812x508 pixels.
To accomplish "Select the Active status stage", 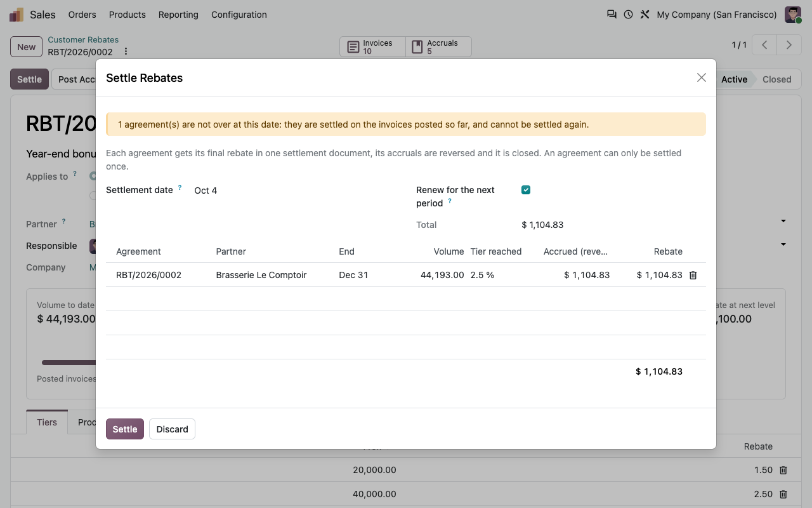I will click(734, 79).
